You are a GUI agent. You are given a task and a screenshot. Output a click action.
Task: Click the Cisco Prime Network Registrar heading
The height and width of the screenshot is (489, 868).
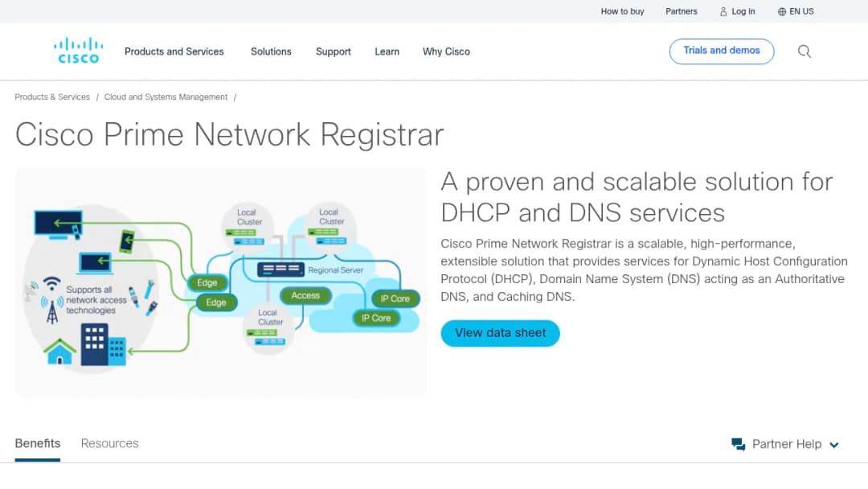pos(230,134)
